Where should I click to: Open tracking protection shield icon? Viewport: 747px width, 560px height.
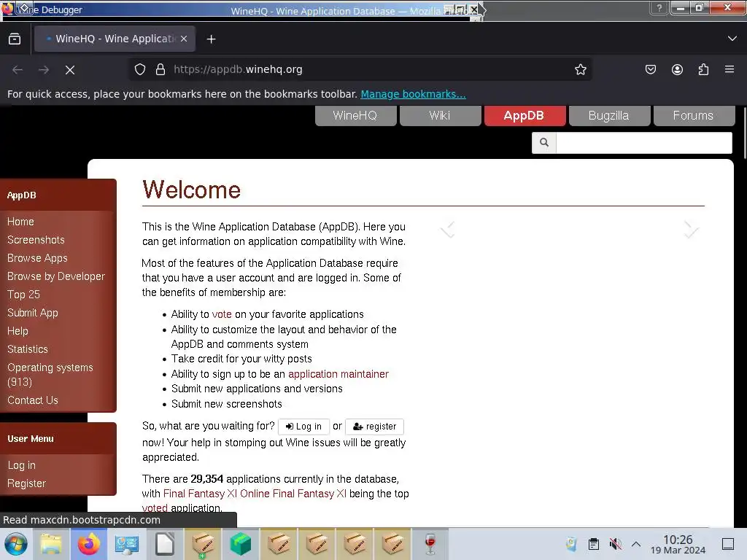139,69
